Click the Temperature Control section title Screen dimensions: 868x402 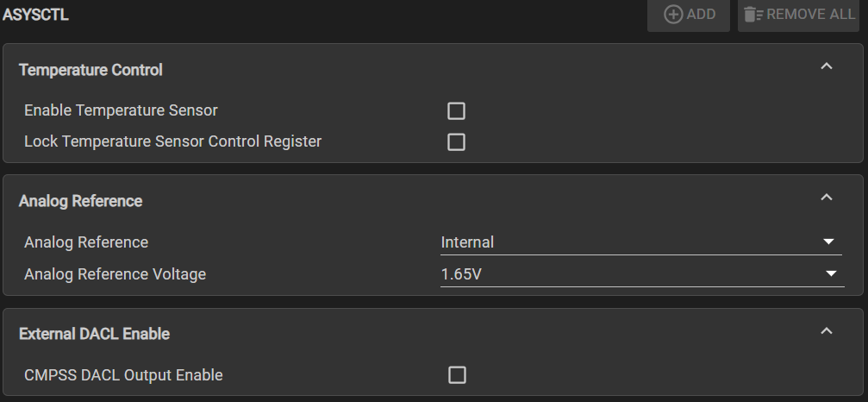[x=91, y=70]
